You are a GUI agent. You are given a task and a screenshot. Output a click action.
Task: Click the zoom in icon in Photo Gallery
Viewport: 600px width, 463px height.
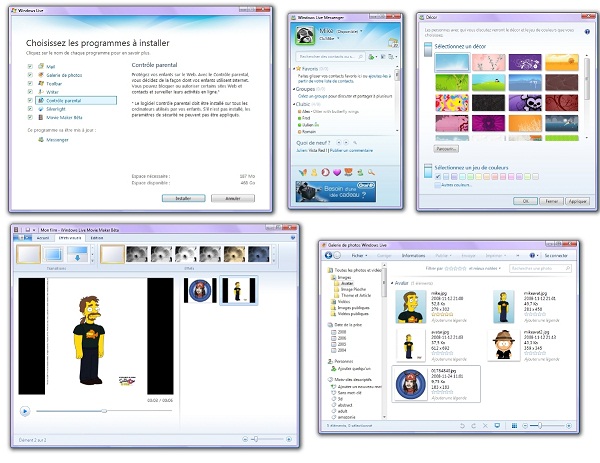(569, 426)
